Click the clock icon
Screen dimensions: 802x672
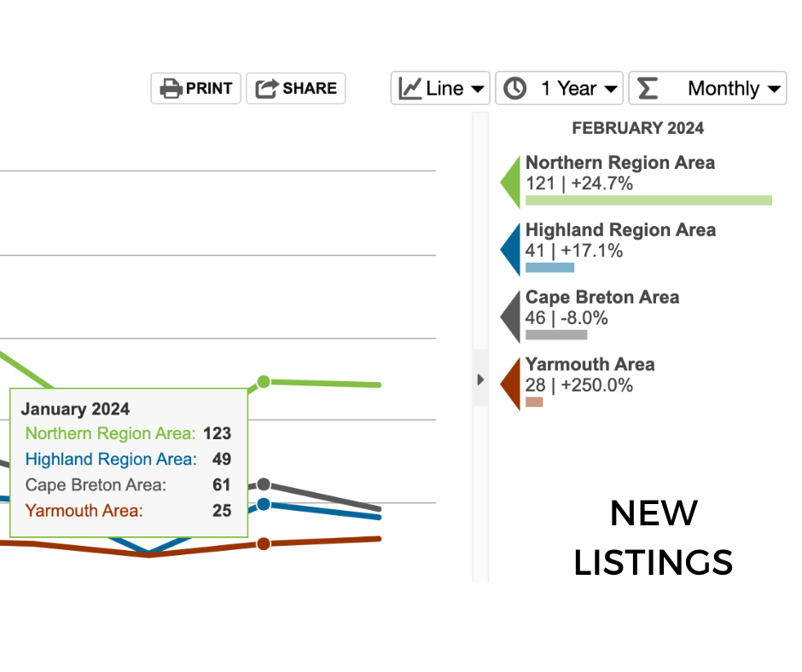[x=514, y=89]
